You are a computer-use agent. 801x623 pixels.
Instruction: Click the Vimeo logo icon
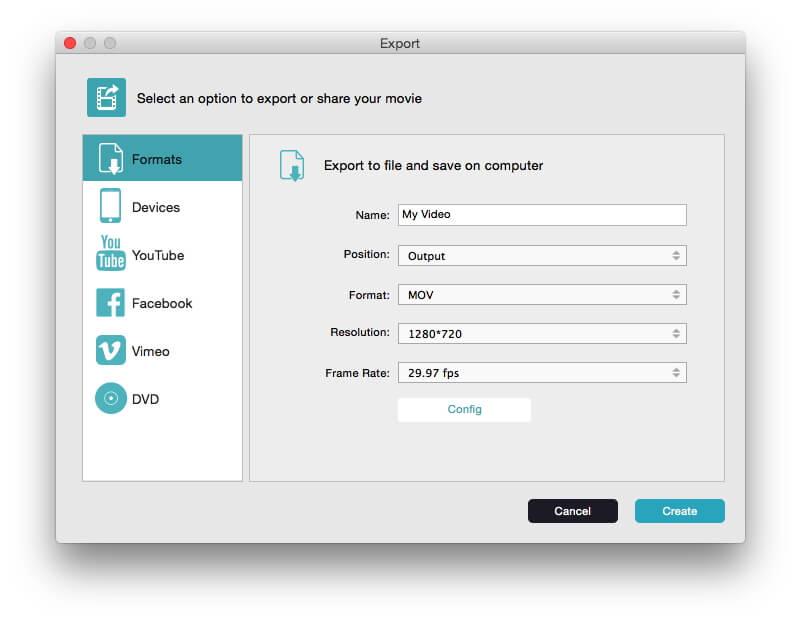[110, 350]
